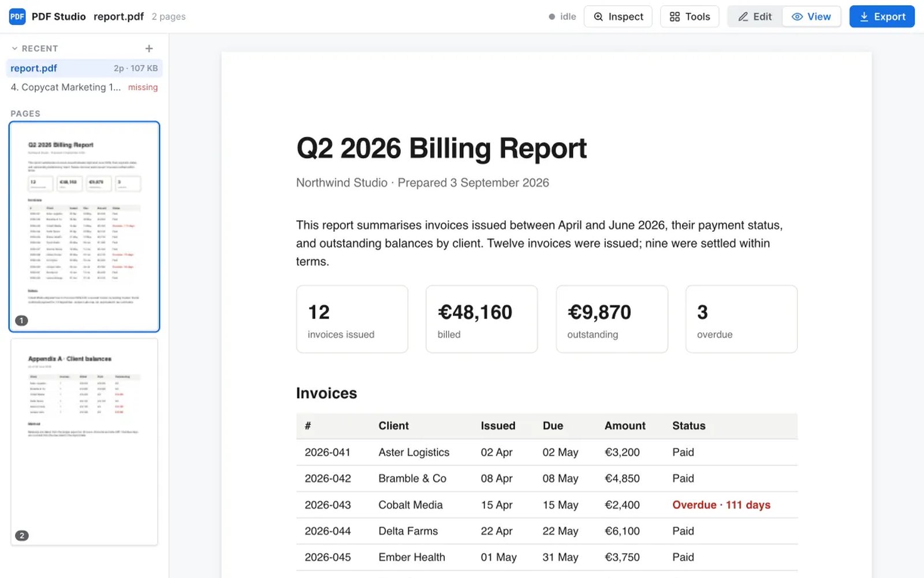
Task: Click the Pages section header
Action: tap(25, 114)
